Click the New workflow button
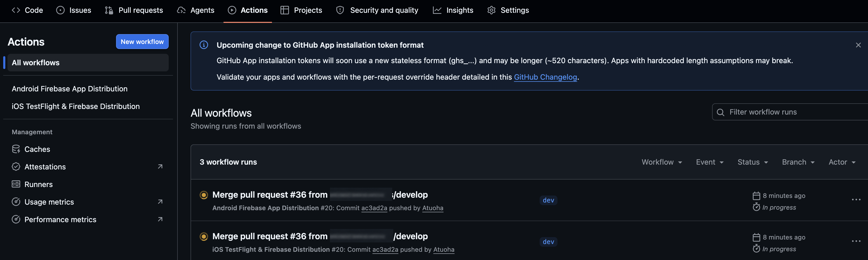The image size is (868, 260). 142,42
